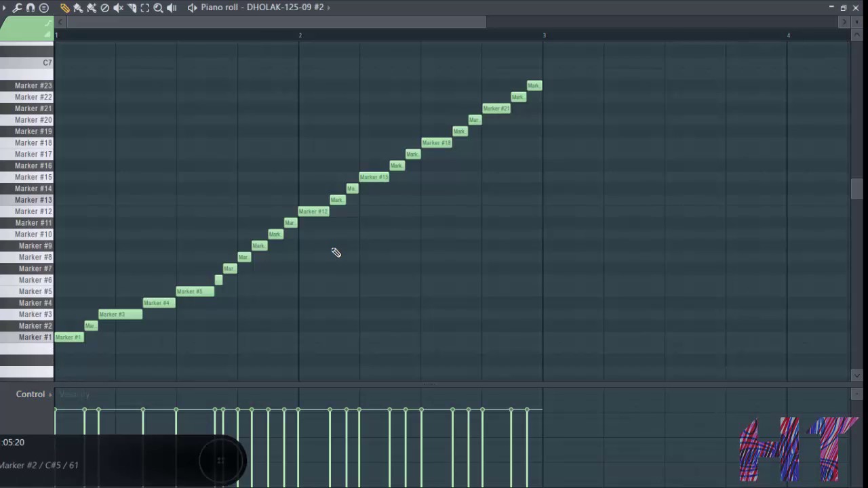The width and height of the screenshot is (868, 488).
Task: Adjust the first velocity bar at bar 1
Action: click(x=56, y=422)
